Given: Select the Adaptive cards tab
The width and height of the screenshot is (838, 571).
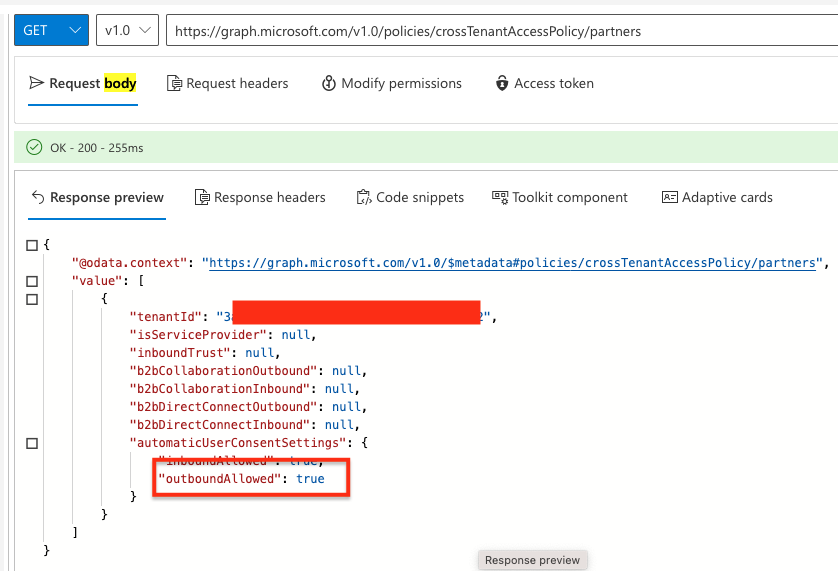Looking at the screenshot, I should 727,197.
